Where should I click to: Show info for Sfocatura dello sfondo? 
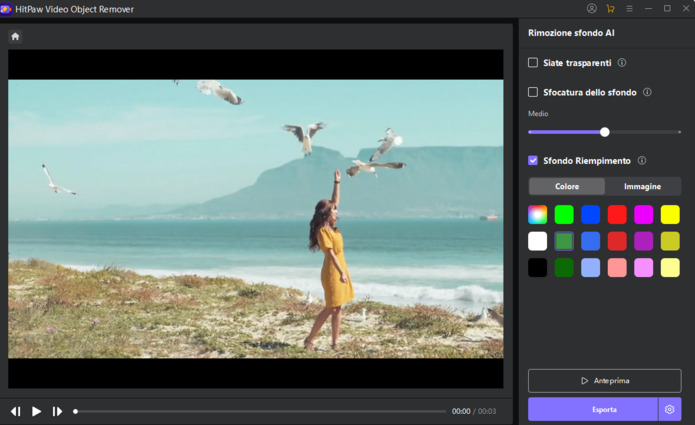point(647,92)
